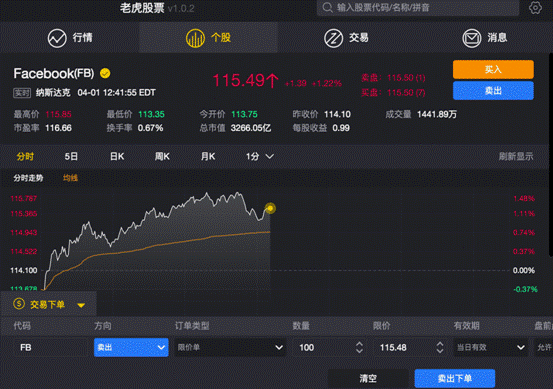Click the 交易 trade icon
Image resolution: width=553 pixels, height=389 pixels.
(333, 38)
